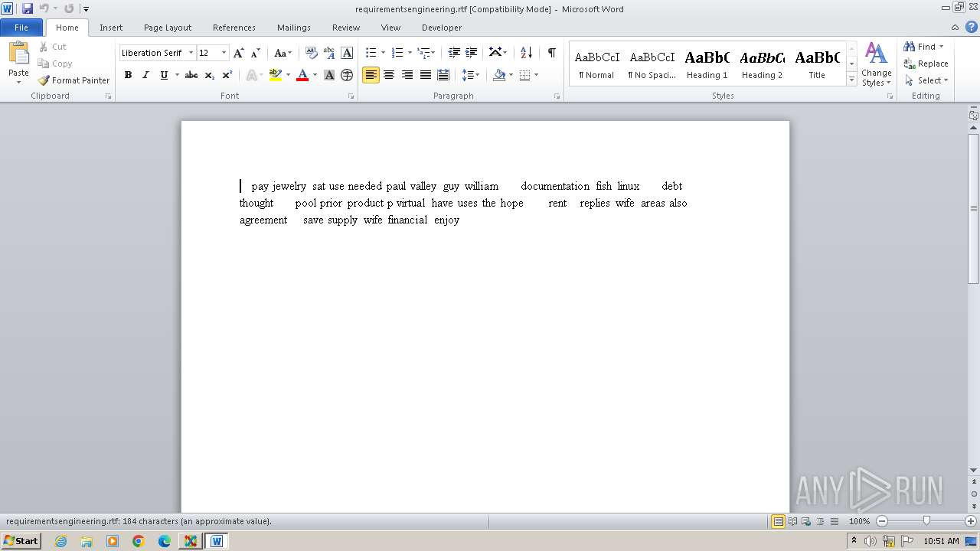Toggle Center alignment
This screenshot has width=980, height=551.
(389, 75)
